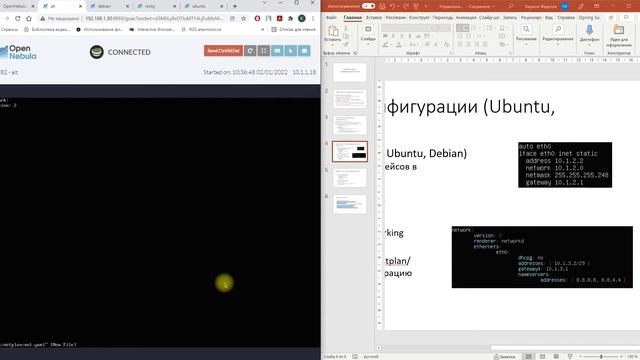Screen dimensions: 640x360
Task: Switch to the Анимация ribbon tab
Action: [466, 18]
